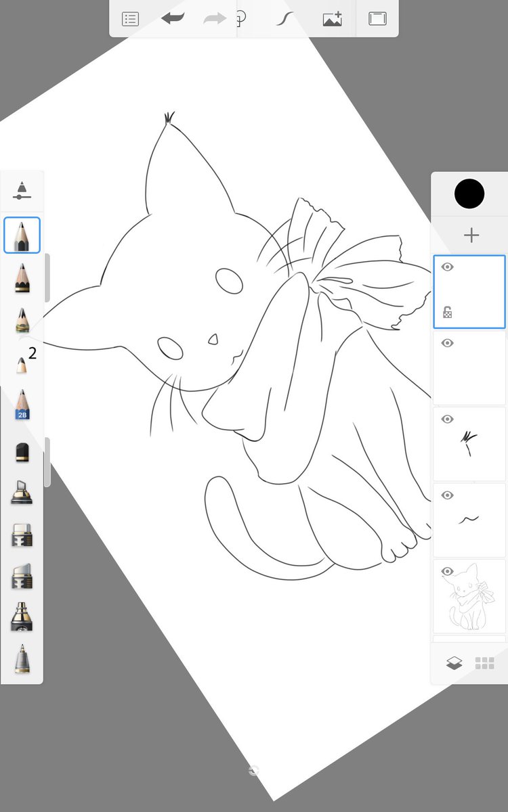
Task: Tap the canvas rotation reset indicator
Action: 253,770
